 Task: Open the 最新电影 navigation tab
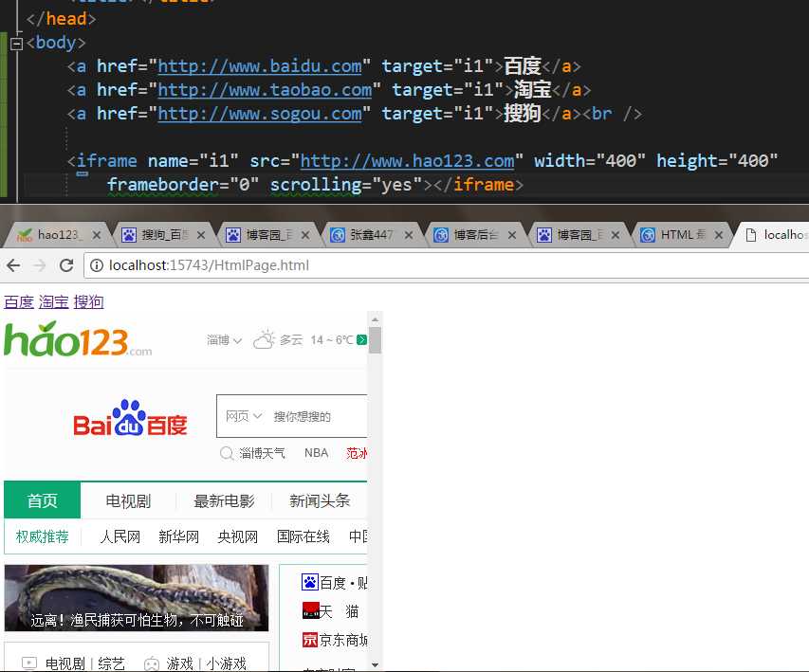click(x=224, y=500)
